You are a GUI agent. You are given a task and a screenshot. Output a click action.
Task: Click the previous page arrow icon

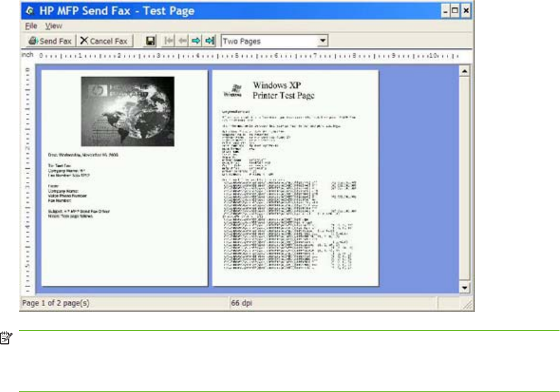coord(182,41)
